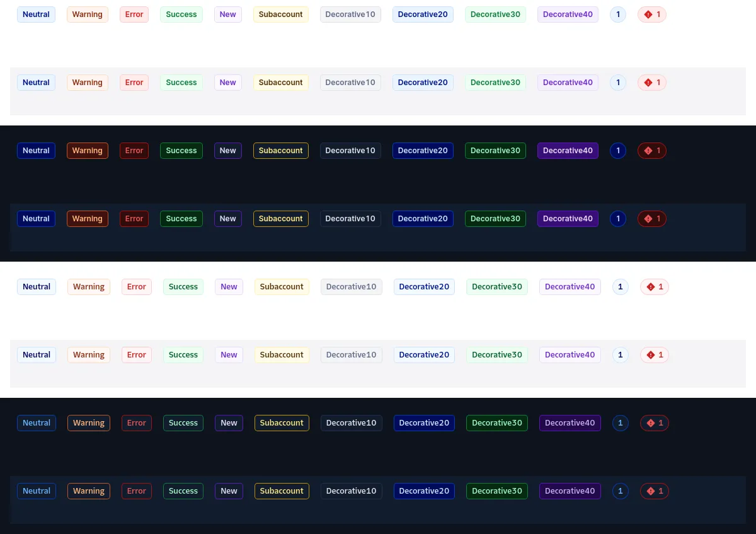Click red error-icon counter badge in sixth row
Screen dimensions: 756x534
pos(655,355)
